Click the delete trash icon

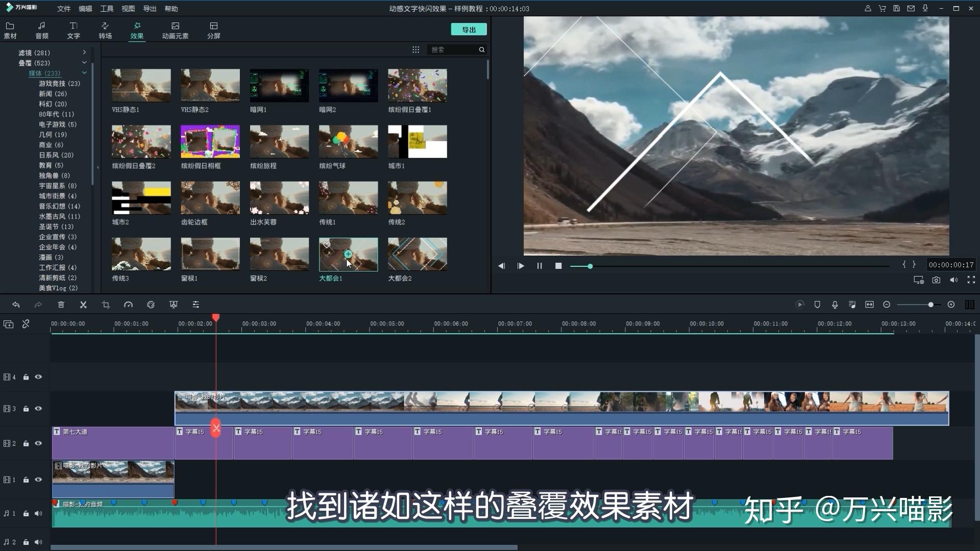61,305
